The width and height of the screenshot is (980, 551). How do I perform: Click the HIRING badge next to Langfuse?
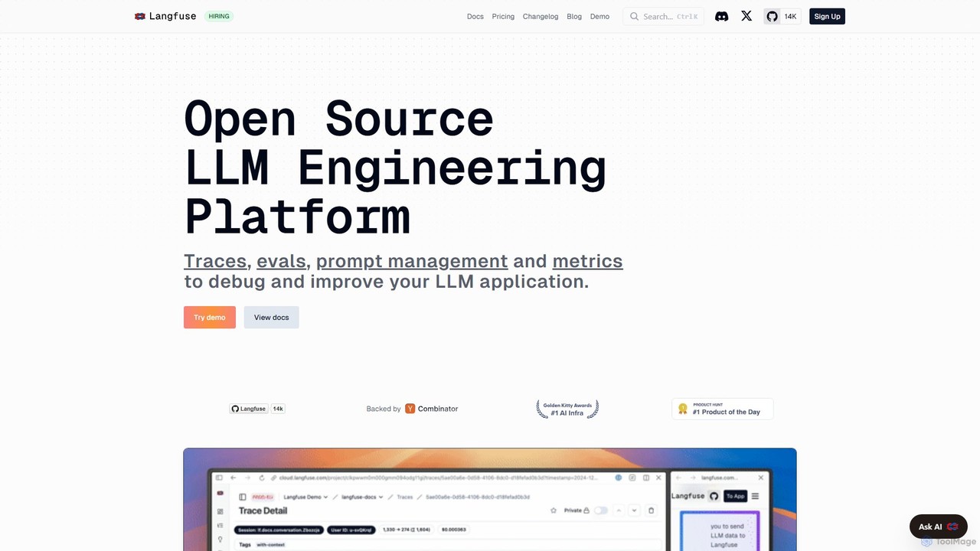[x=219, y=16]
